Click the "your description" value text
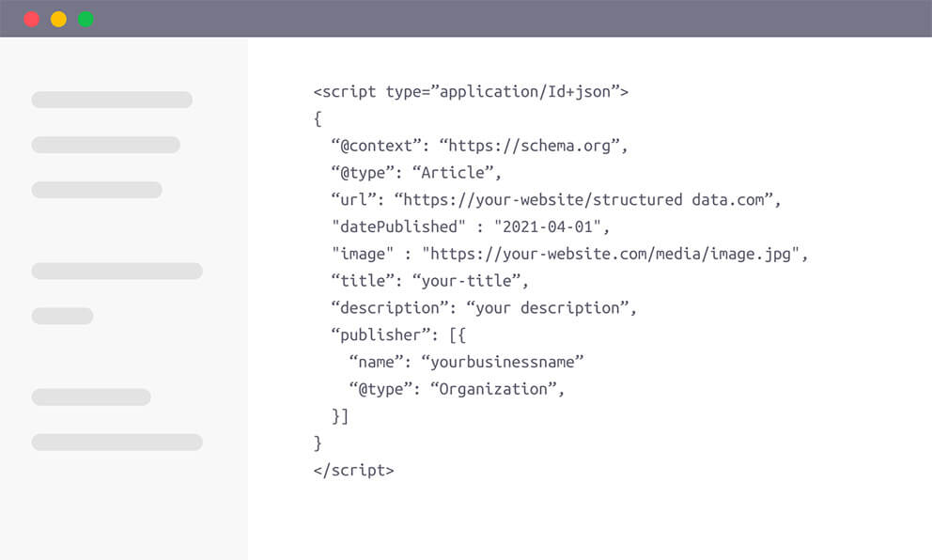Image resolution: width=932 pixels, height=560 pixels. pos(548,308)
